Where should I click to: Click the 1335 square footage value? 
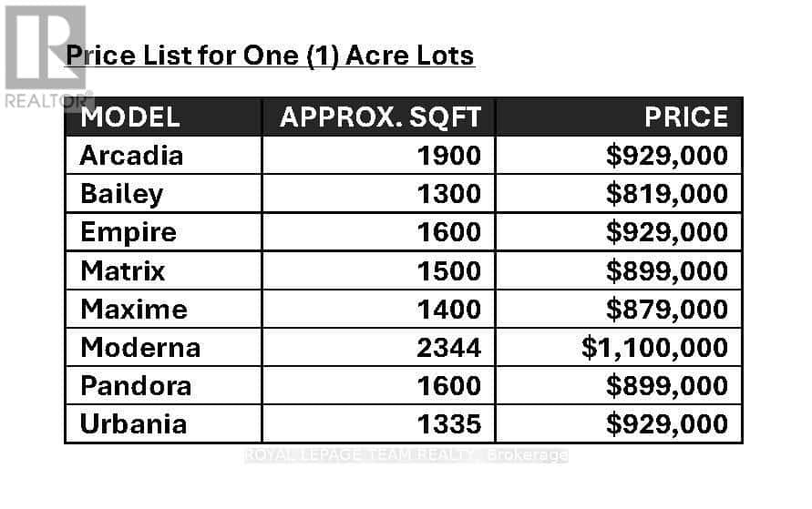448,423
